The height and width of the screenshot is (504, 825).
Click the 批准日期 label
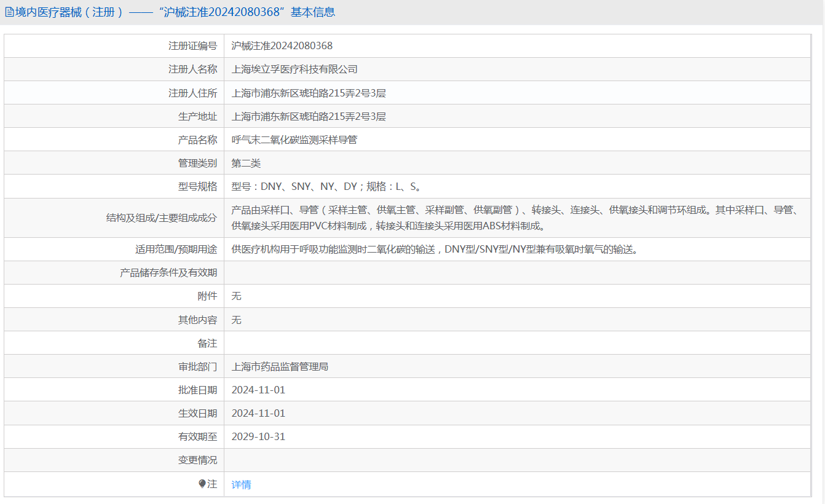pyautogui.click(x=198, y=390)
